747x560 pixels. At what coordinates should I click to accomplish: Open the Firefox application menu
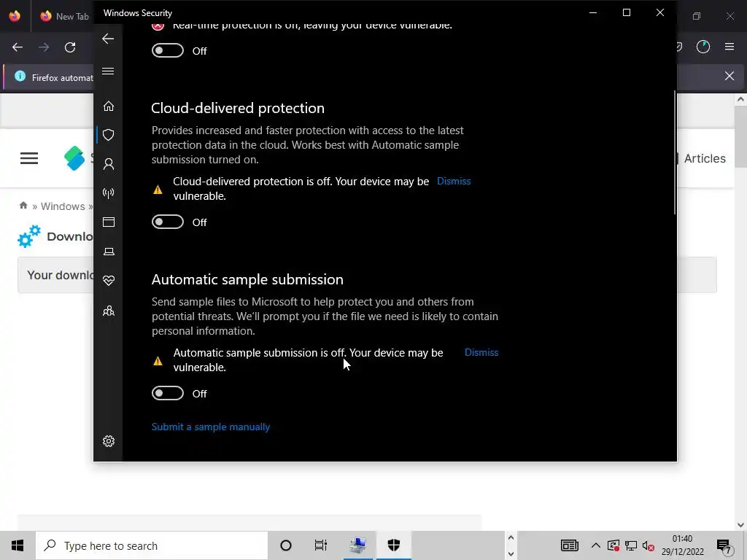click(x=729, y=47)
